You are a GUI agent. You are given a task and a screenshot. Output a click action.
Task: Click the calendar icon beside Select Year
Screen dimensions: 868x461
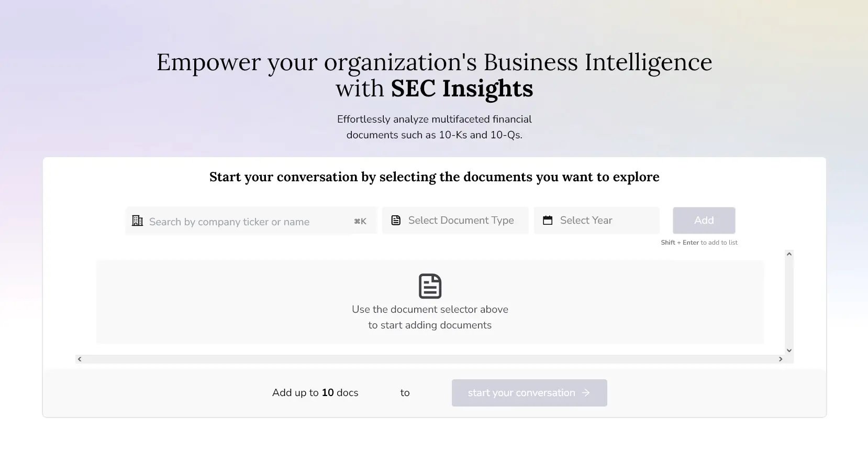coord(548,221)
